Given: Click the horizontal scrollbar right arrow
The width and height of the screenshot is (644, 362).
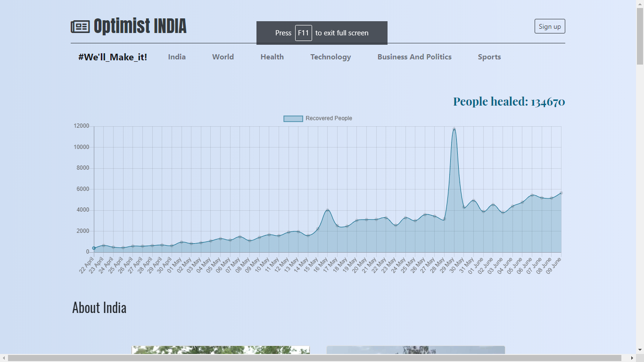Looking at the screenshot, I should pyautogui.click(x=632, y=358).
